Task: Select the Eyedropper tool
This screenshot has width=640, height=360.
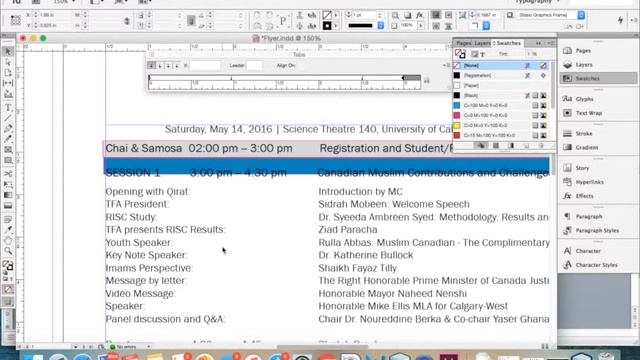Action: click(8, 230)
